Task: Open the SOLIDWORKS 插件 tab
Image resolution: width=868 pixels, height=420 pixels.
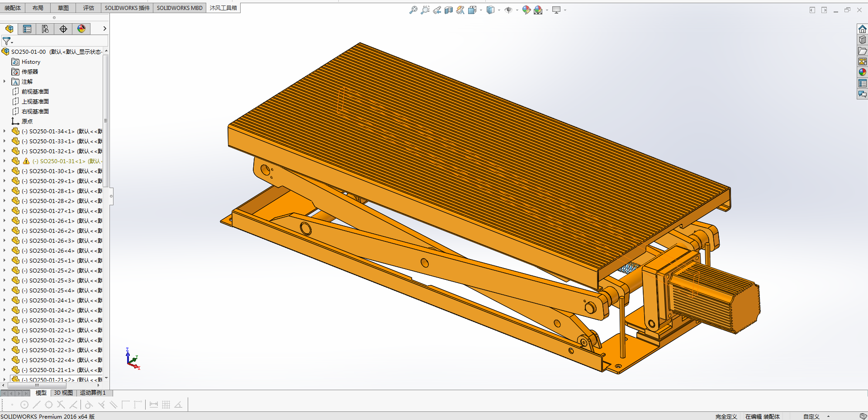Action: point(127,8)
